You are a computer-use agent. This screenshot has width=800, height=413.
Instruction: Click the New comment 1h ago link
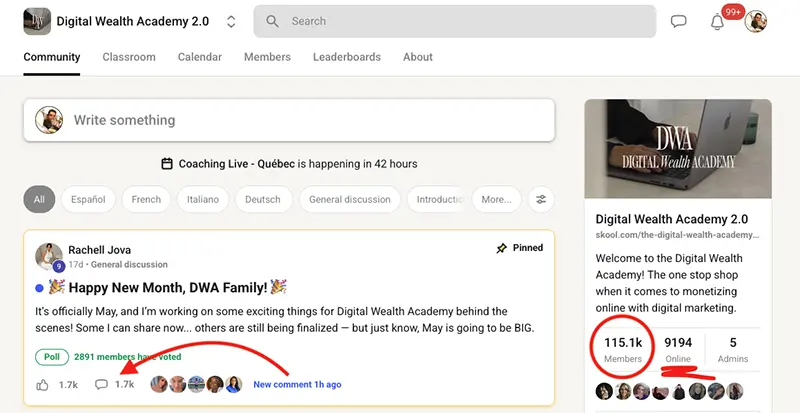click(297, 384)
